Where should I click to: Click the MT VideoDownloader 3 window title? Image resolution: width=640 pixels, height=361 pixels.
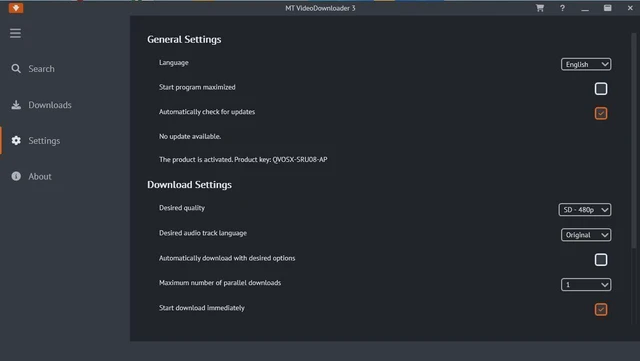click(320, 8)
